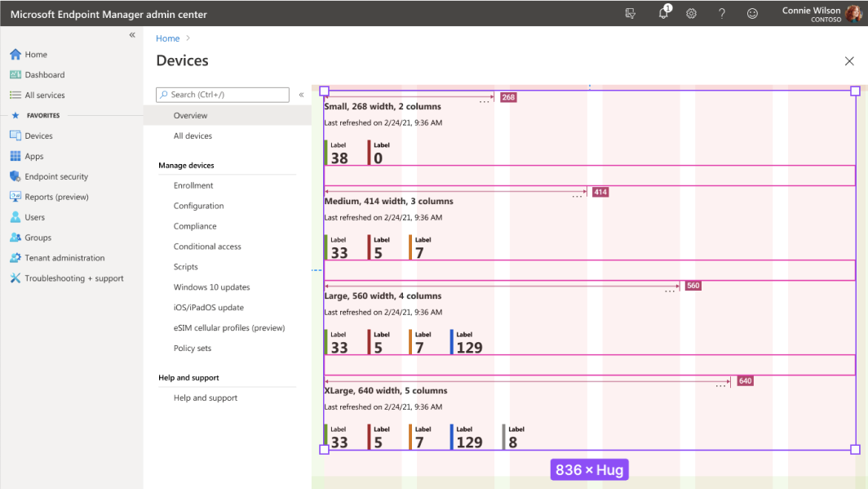868x489 pixels.
Task: Click Connie Wilson account name
Action: tap(811, 10)
